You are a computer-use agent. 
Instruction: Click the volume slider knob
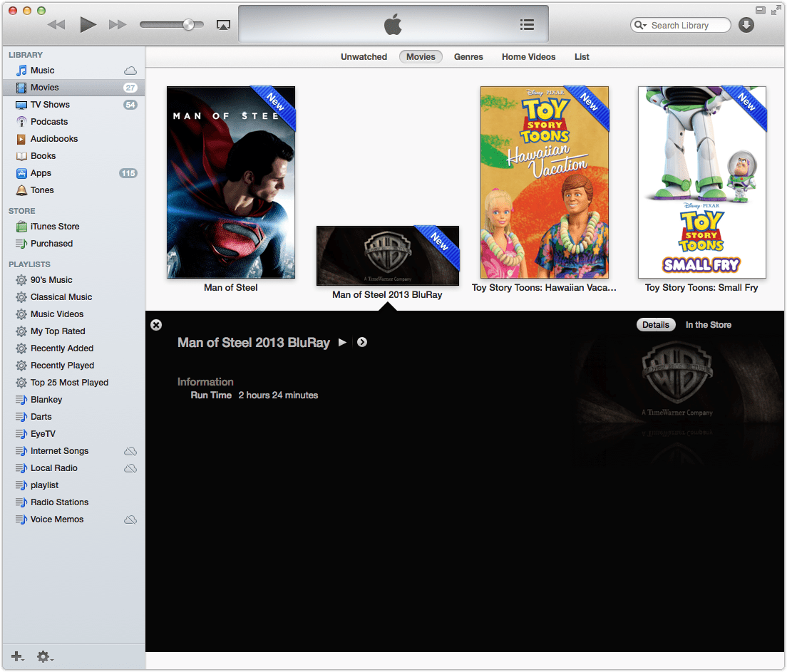click(189, 25)
